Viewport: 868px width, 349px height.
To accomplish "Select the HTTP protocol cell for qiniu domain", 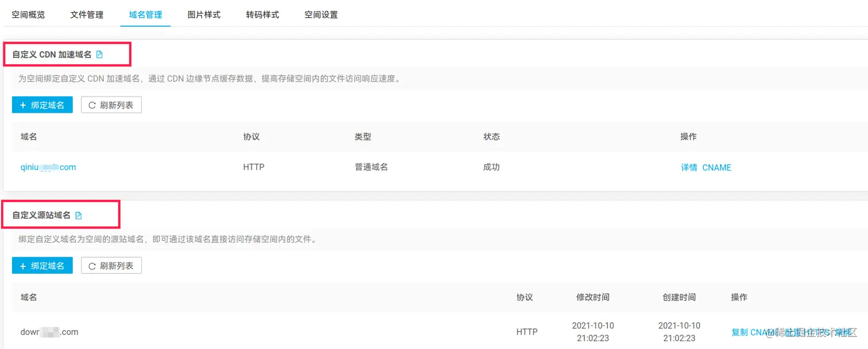I will [254, 167].
